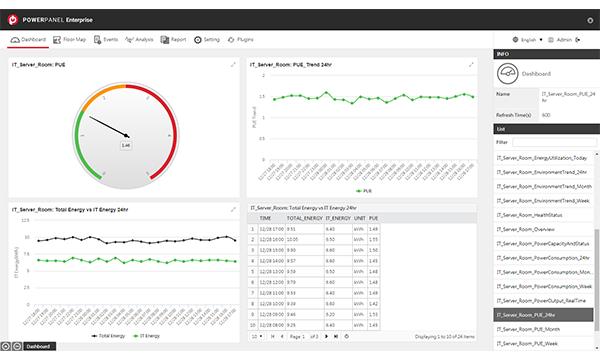Toggle IT Energy legend series
600x360 pixels.
(146, 336)
